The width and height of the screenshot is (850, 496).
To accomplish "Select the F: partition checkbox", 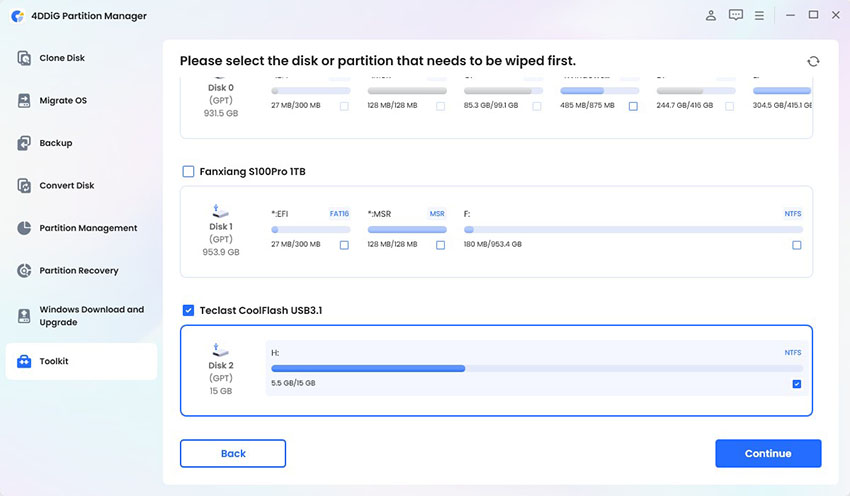I will (x=796, y=245).
